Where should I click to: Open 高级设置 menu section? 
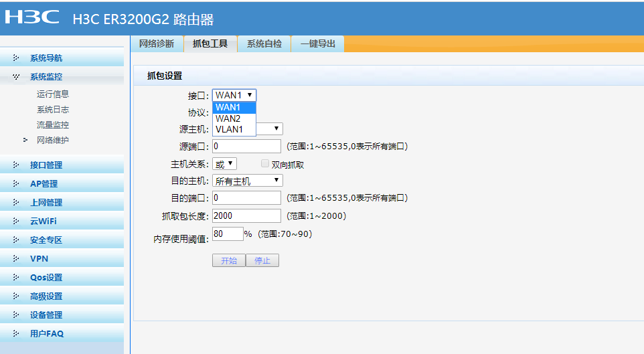coord(62,296)
